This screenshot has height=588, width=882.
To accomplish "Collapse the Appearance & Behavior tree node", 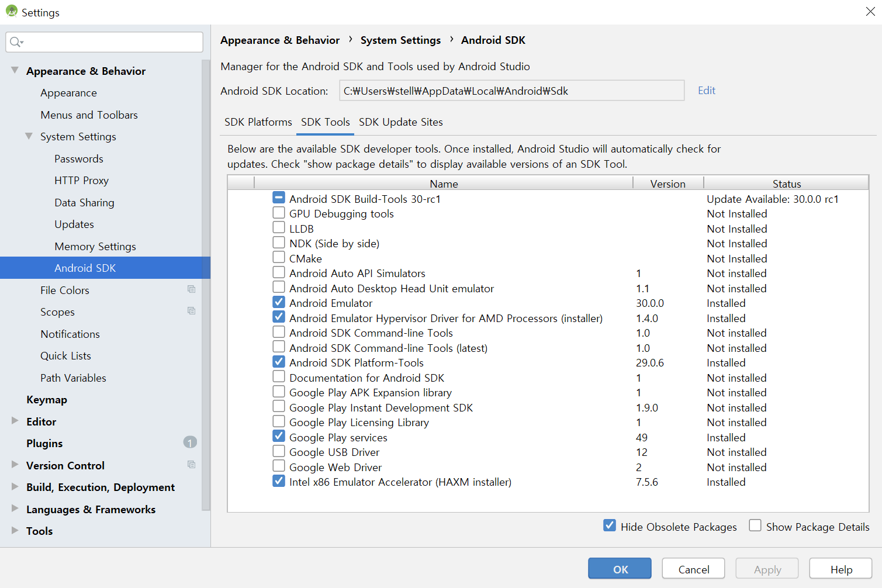I will click(x=15, y=70).
